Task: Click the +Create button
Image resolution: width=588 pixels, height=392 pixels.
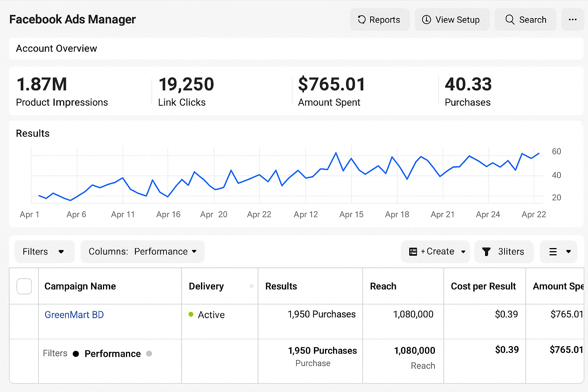Action: click(x=435, y=252)
